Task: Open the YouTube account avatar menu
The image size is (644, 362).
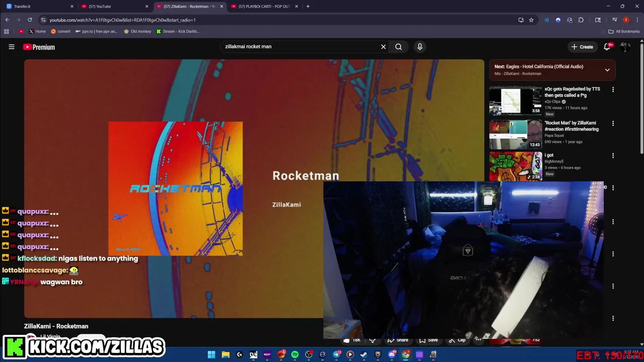Action: (625, 47)
